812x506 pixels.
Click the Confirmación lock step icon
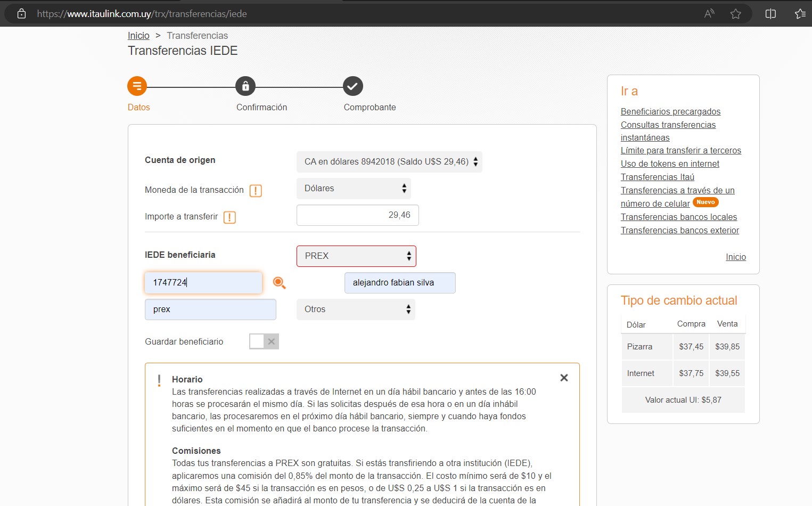[x=245, y=86]
